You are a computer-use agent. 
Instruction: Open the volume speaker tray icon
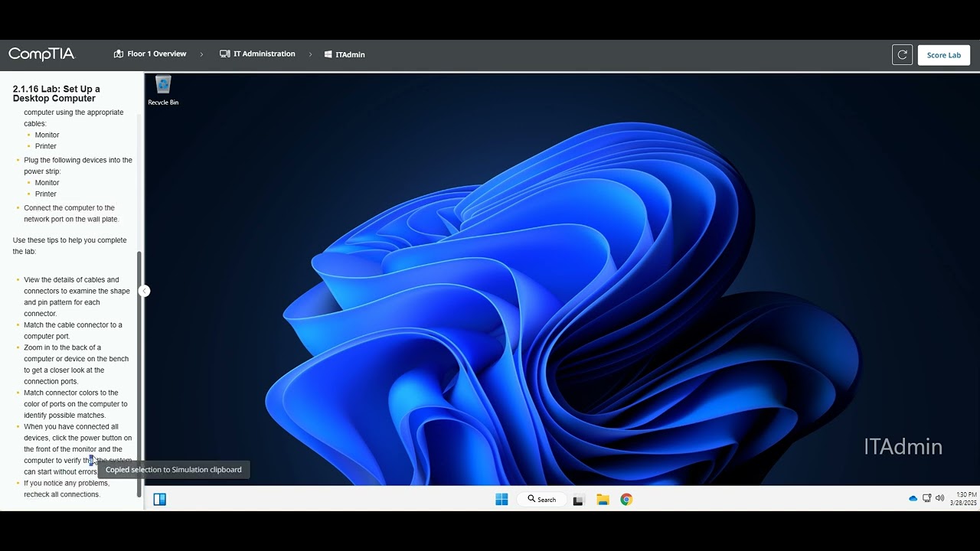(x=939, y=498)
